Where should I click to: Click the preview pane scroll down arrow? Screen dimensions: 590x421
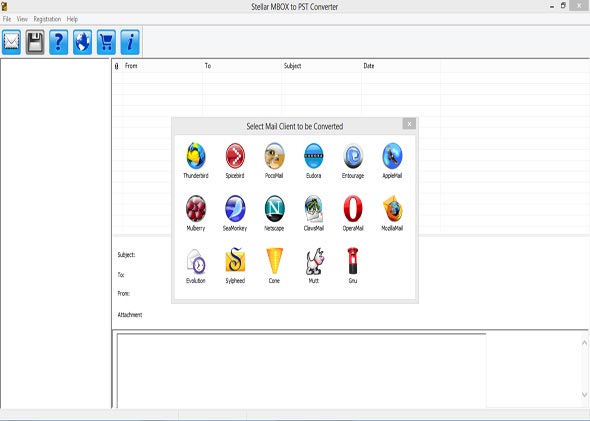pyautogui.click(x=584, y=394)
